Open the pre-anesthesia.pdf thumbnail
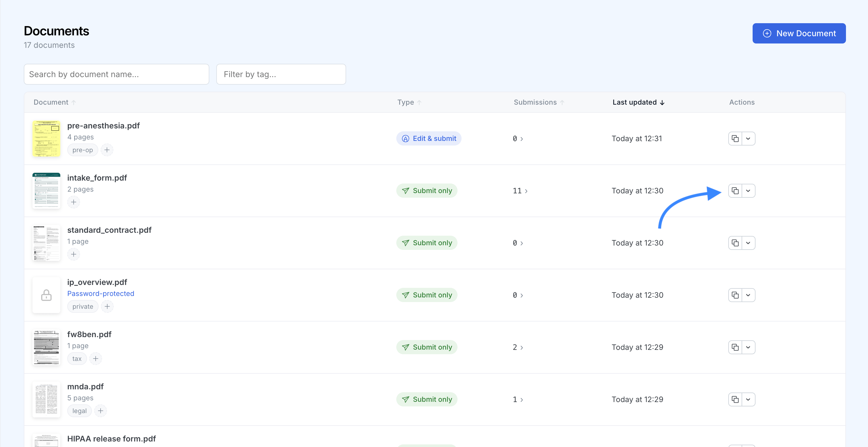 click(x=46, y=139)
